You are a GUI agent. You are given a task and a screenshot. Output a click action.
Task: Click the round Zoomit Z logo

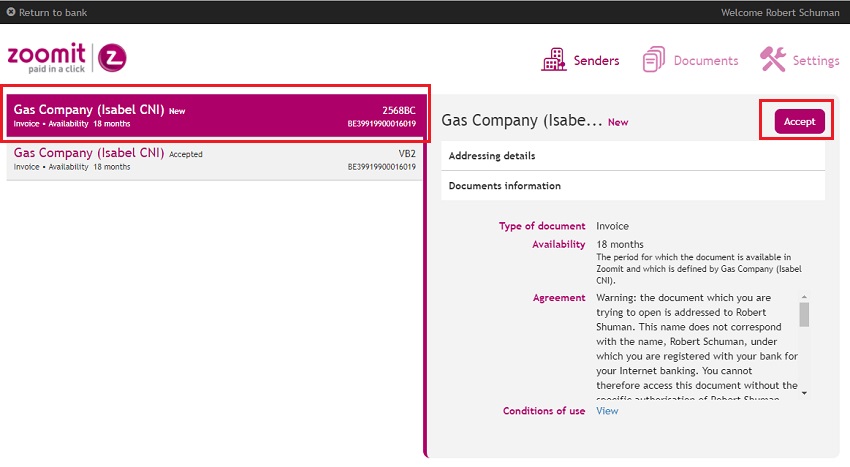(112, 57)
